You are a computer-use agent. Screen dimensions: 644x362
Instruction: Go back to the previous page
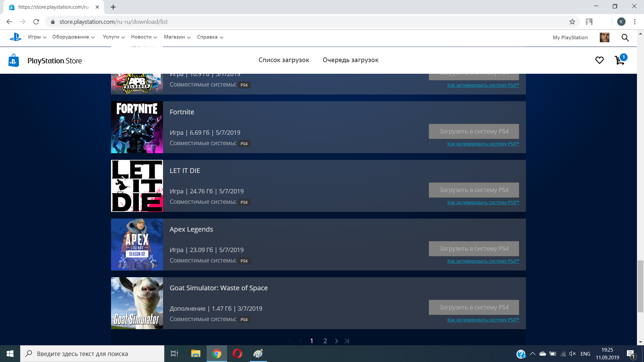click(9, 22)
